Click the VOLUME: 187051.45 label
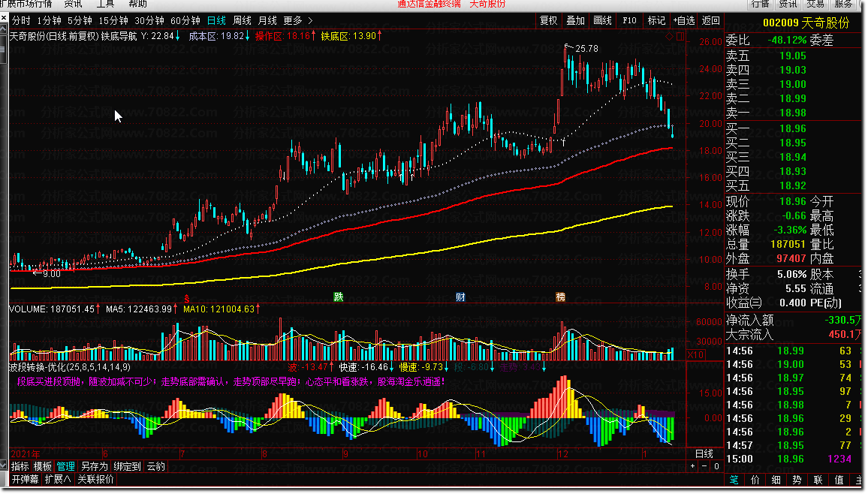Screen dimensions: 868x494 click(52, 309)
